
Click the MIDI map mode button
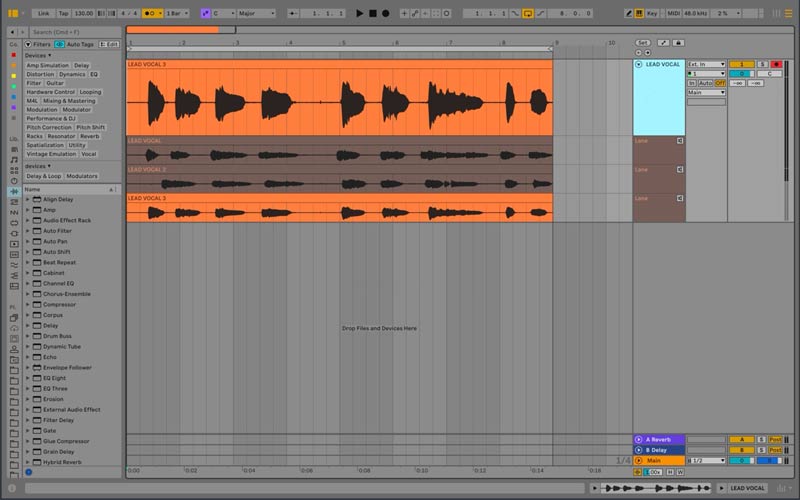click(x=673, y=13)
